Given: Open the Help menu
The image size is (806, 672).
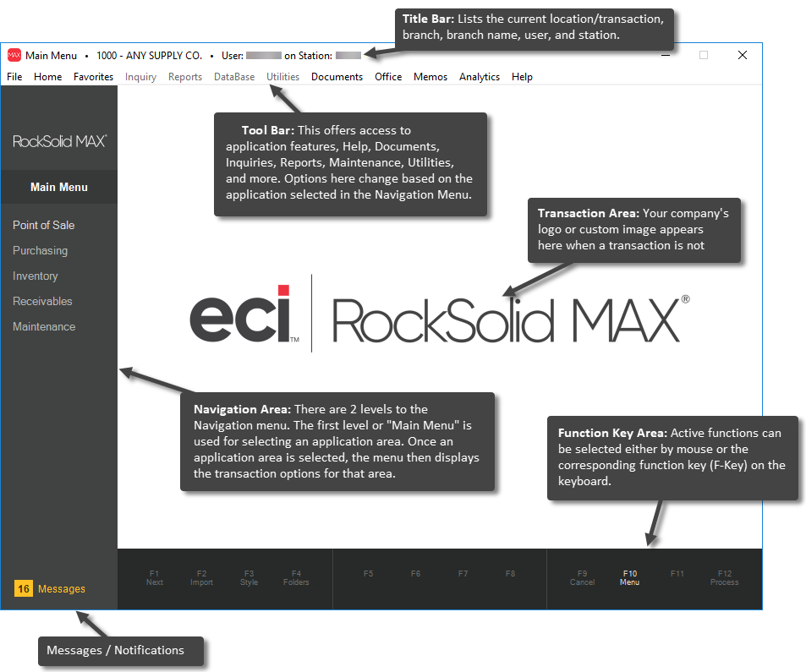Looking at the screenshot, I should pyautogui.click(x=523, y=77).
